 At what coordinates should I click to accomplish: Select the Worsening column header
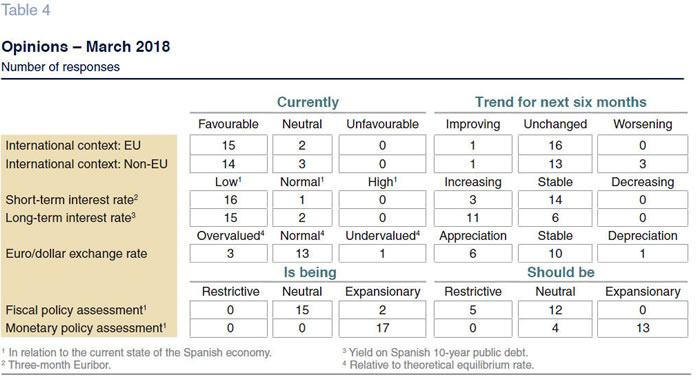point(642,124)
